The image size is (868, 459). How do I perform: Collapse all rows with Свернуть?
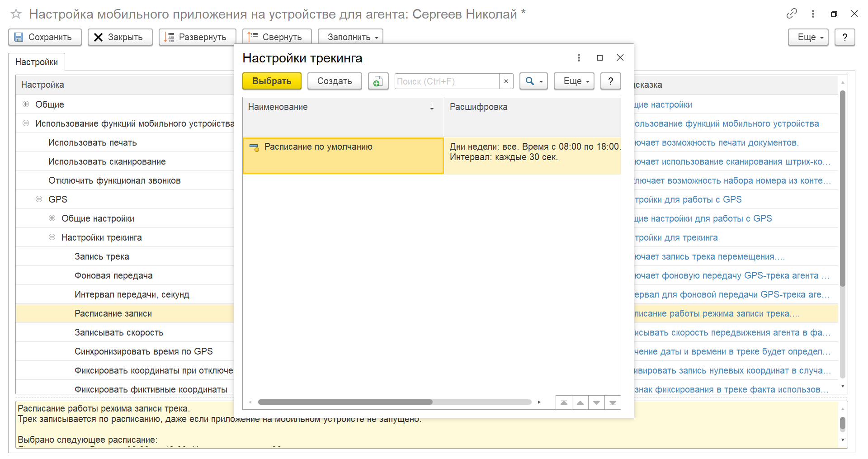point(277,37)
